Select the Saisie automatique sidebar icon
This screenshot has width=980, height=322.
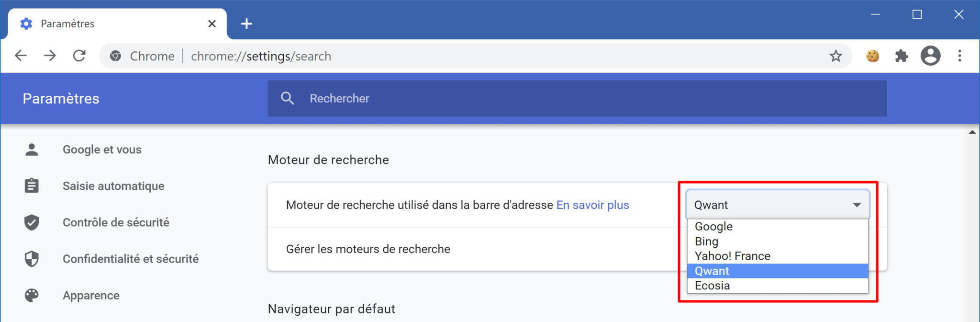click(31, 186)
